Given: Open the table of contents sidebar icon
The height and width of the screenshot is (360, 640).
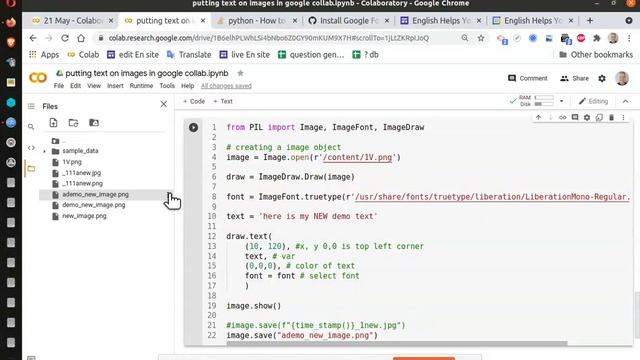Looking at the screenshot, I should [31, 106].
